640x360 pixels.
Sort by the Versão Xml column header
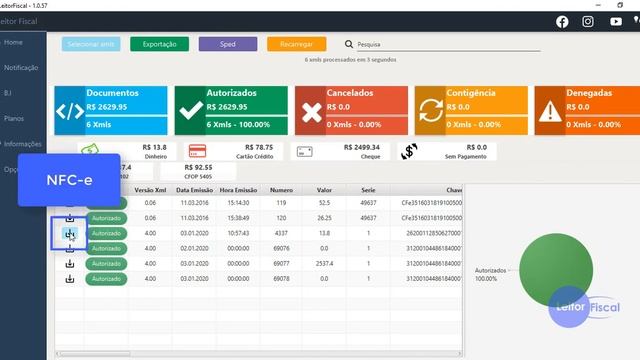pos(150,190)
